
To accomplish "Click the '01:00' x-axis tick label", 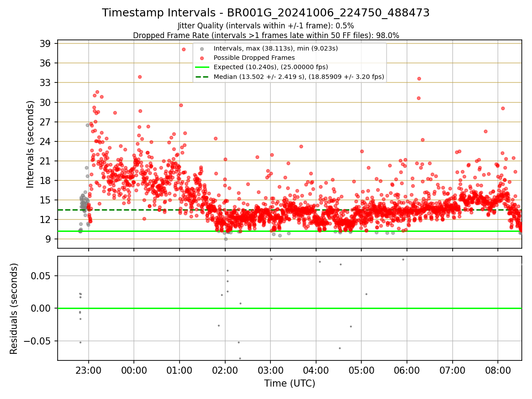I will coord(180,370).
